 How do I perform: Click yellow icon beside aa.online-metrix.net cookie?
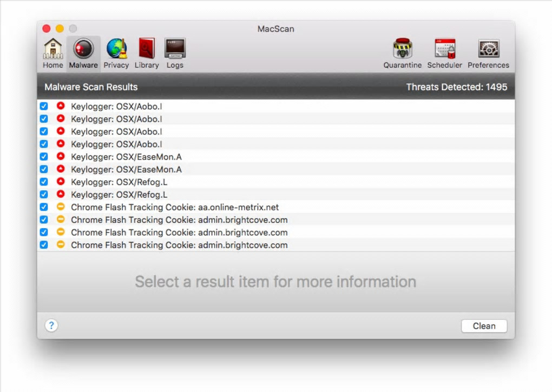pos(61,207)
